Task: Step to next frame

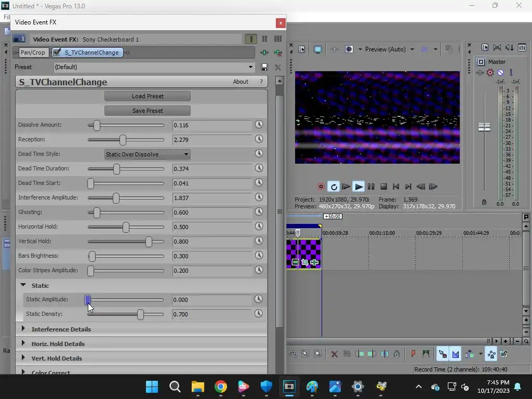Action: click(x=433, y=187)
